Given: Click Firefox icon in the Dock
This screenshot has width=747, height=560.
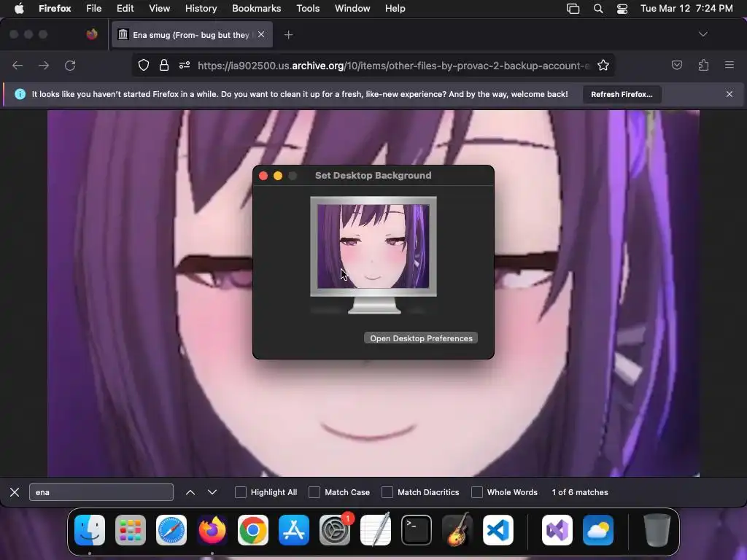Looking at the screenshot, I should click(212, 530).
